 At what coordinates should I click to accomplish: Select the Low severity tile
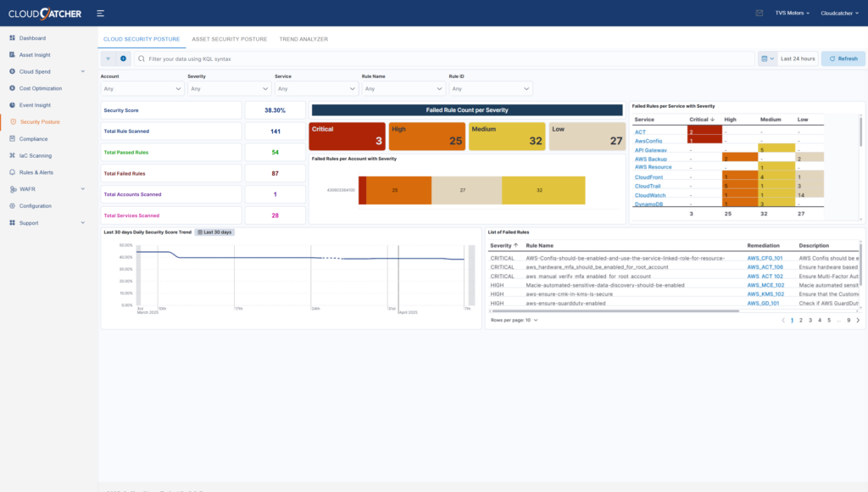click(x=587, y=137)
